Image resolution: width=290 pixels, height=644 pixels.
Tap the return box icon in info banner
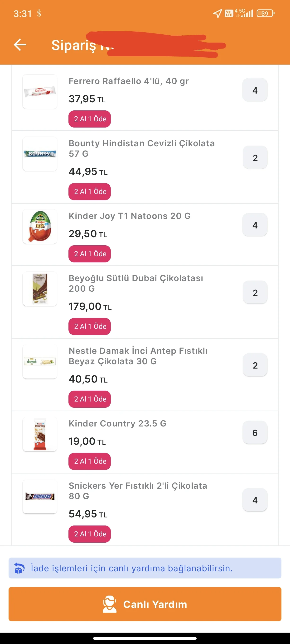[x=19, y=568]
